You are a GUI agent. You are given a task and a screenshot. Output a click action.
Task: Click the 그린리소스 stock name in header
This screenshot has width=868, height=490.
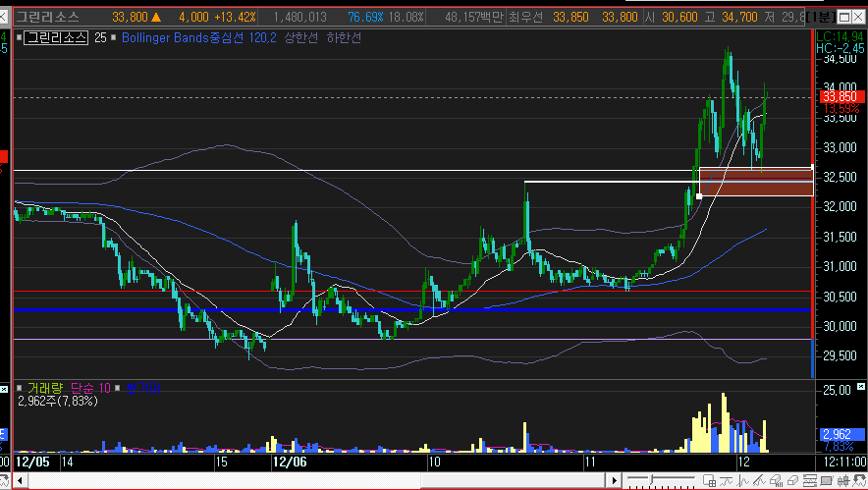(47, 17)
